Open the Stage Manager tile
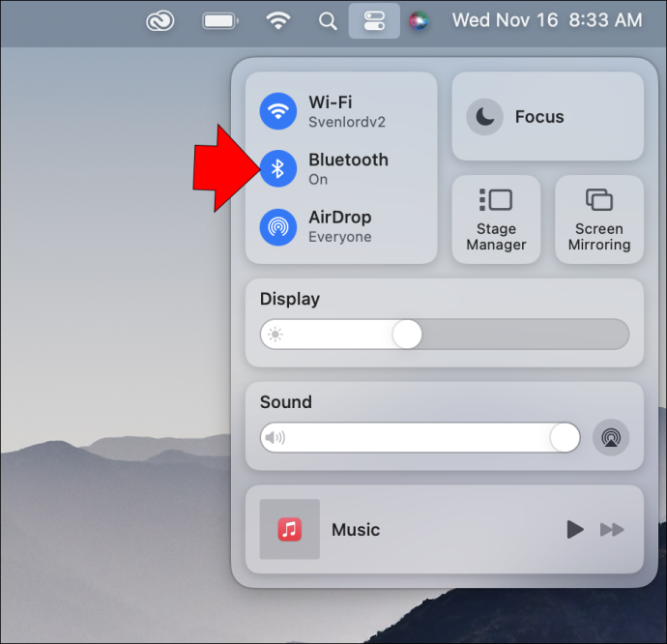Screen dimensions: 667x644 (x=496, y=220)
